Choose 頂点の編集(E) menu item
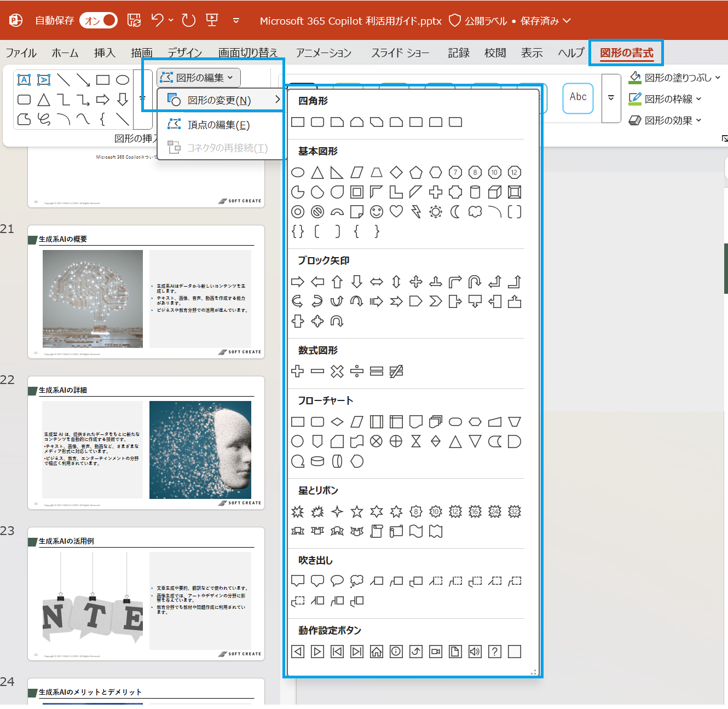This screenshot has width=728, height=709. pos(221,125)
